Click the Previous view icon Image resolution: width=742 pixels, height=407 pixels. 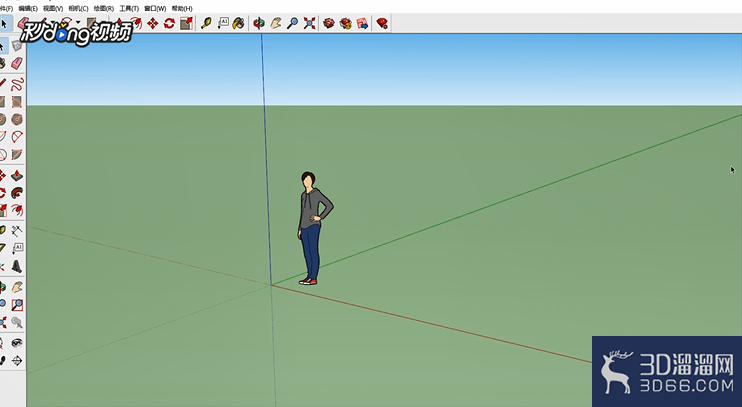[x=17, y=322]
